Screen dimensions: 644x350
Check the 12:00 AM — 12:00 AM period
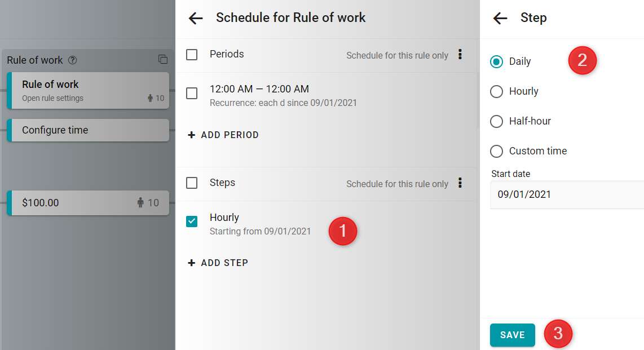tap(192, 93)
